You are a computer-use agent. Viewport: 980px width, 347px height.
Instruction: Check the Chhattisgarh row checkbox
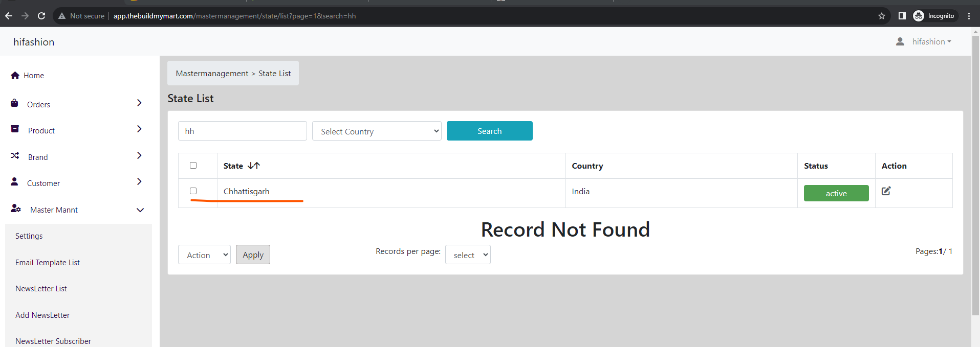(x=193, y=191)
